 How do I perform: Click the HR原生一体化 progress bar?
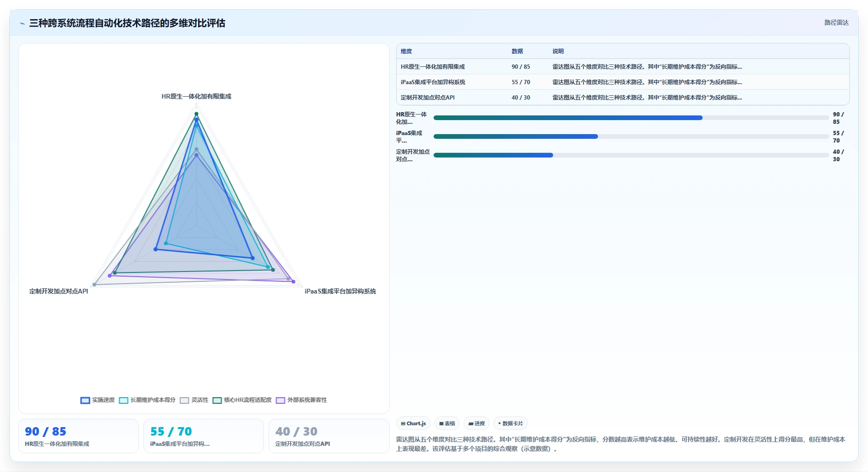pos(631,118)
